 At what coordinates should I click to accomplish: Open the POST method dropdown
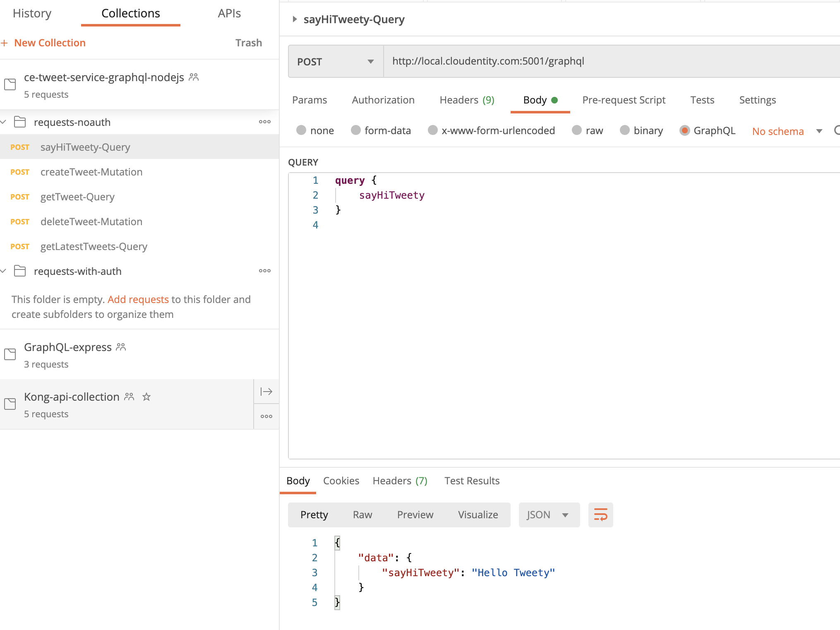pyautogui.click(x=336, y=62)
